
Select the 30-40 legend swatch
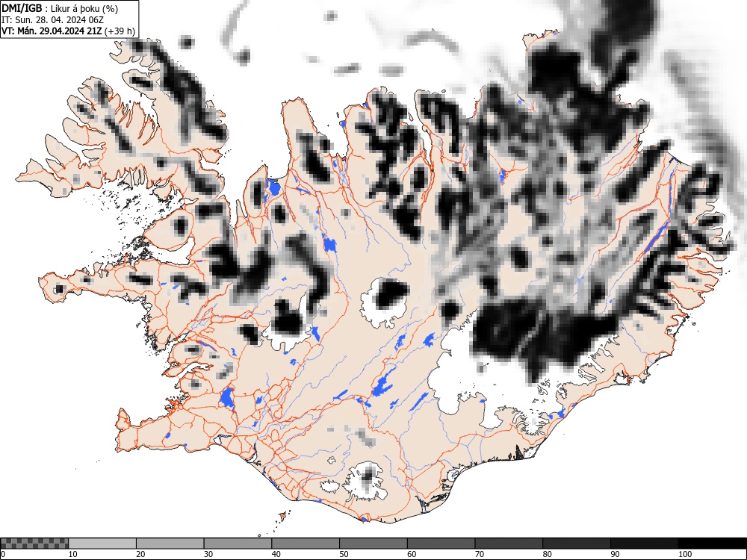(238, 544)
